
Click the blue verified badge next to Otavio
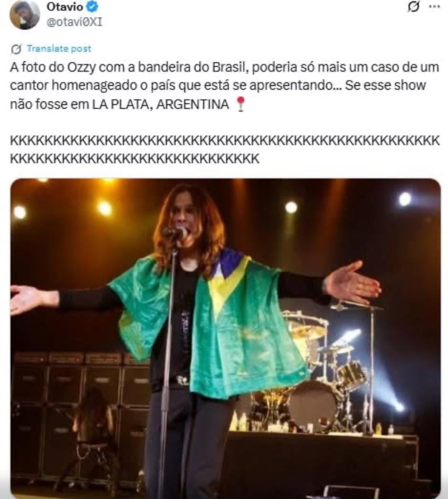coord(93,7)
